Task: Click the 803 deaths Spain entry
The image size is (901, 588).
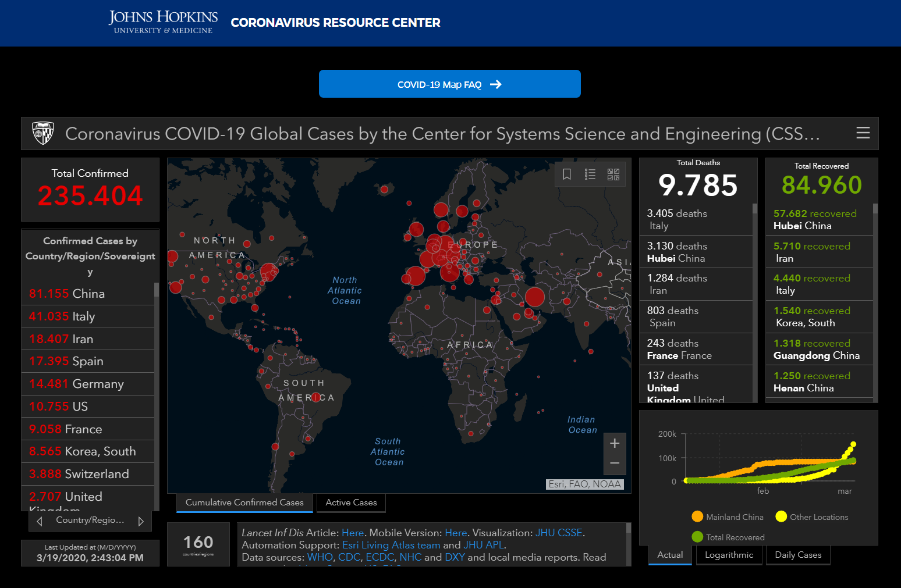Action: [696, 316]
